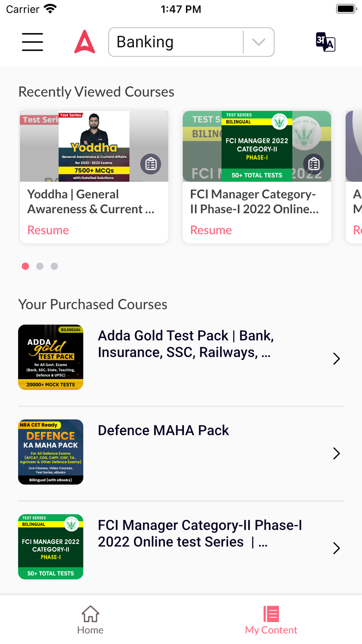Expand Adda Gold Test Pack chevron
Image resolution: width=362 pixels, height=644 pixels.
(x=336, y=359)
